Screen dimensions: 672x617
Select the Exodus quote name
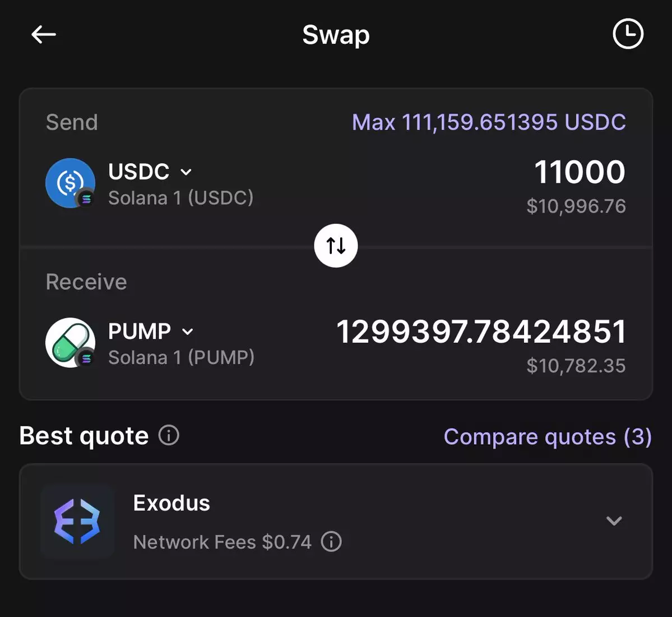172,503
